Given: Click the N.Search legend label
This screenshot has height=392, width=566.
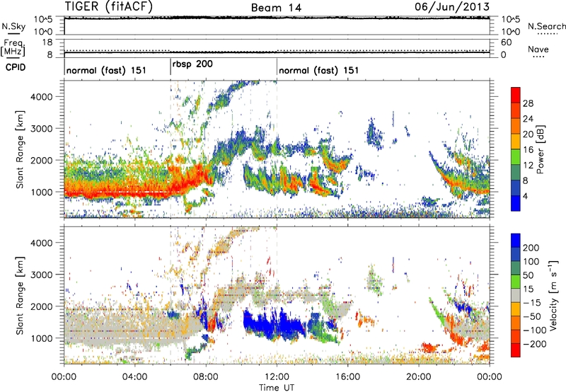Looking at the screenshot, I should coord(546,26).
